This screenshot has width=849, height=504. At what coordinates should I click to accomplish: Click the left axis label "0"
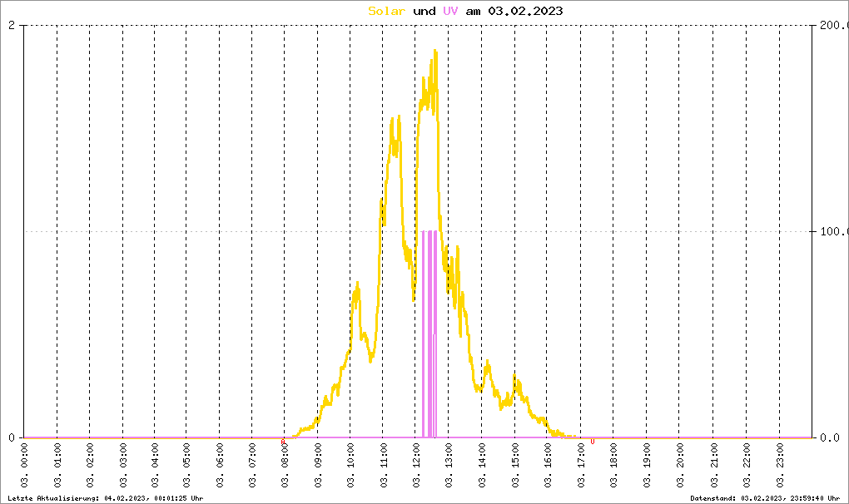[12, 437]
